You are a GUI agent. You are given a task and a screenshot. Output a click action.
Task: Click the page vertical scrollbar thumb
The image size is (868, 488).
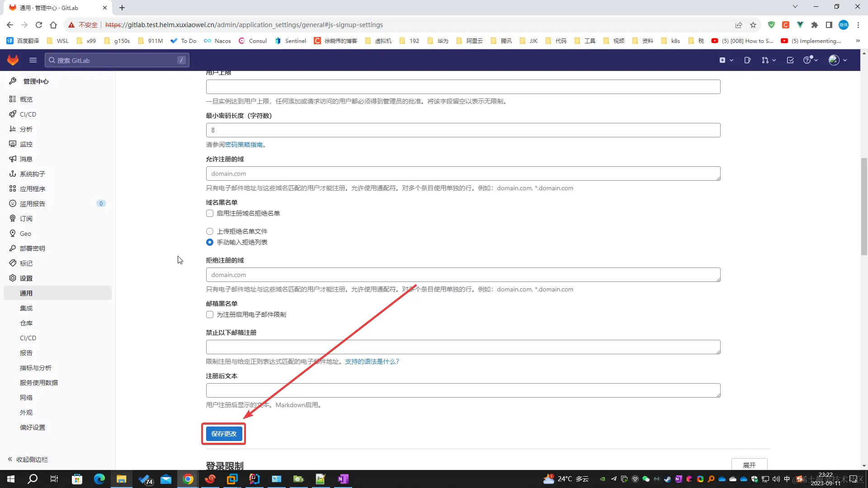coord(864,206)
